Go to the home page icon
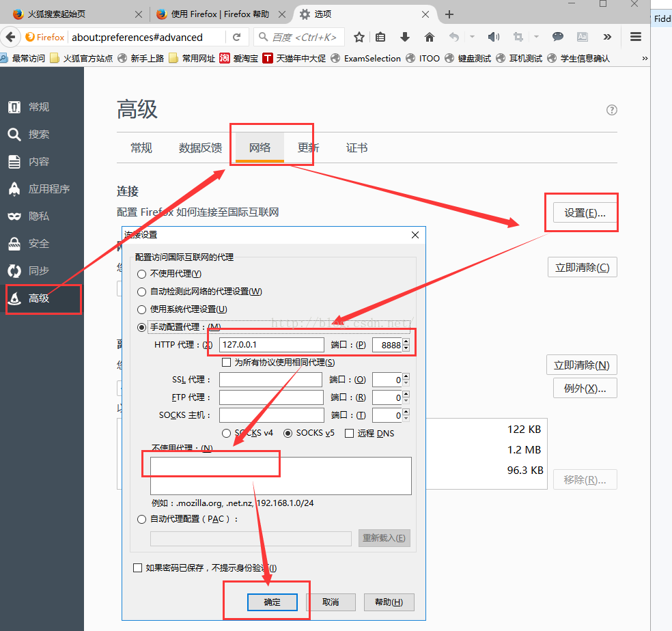 pyautogui.click(x=429, y=38)
